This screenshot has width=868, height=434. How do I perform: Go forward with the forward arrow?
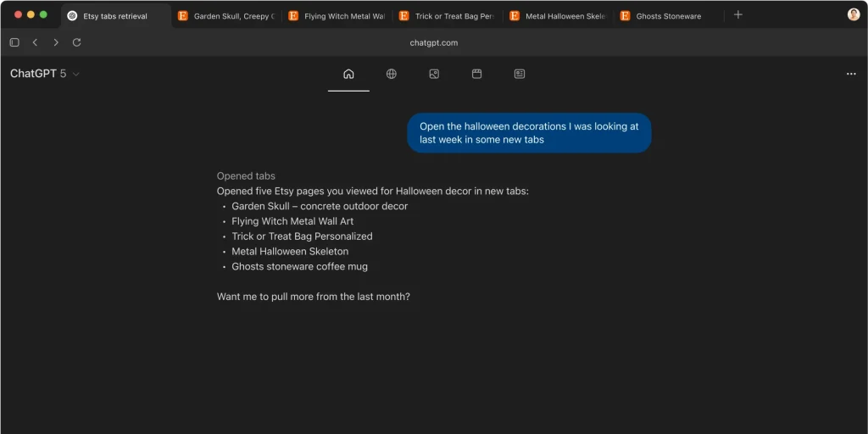pyautogui.click(x=56, y=42)
